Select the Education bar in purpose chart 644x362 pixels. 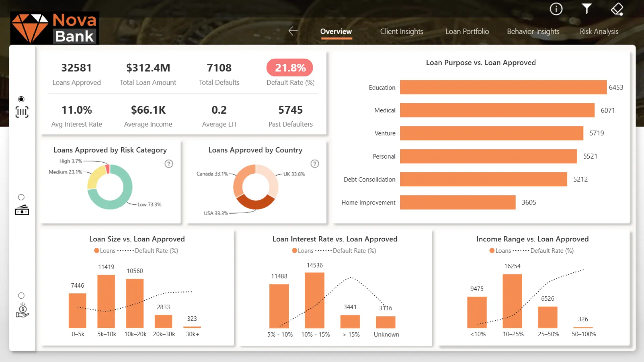(503, 87)
